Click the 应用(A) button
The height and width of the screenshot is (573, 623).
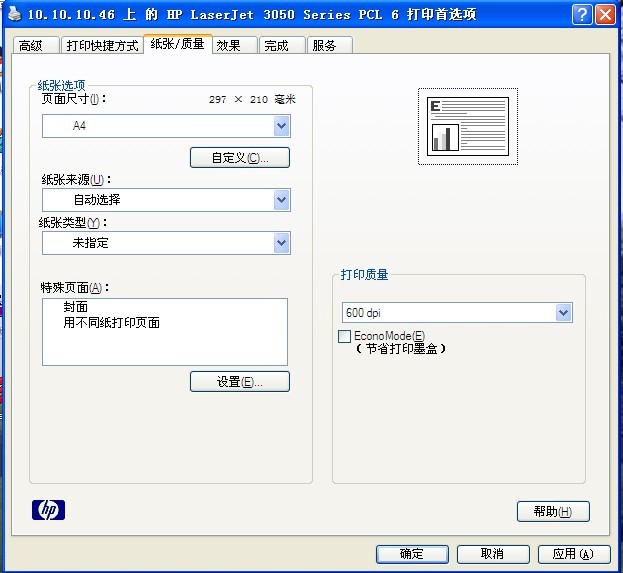574,554
